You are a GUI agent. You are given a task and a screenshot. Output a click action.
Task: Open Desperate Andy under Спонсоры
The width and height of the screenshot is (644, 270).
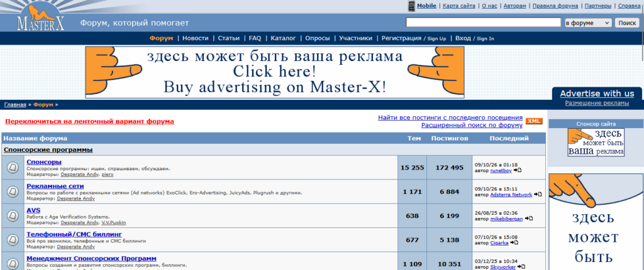[80, 175]
